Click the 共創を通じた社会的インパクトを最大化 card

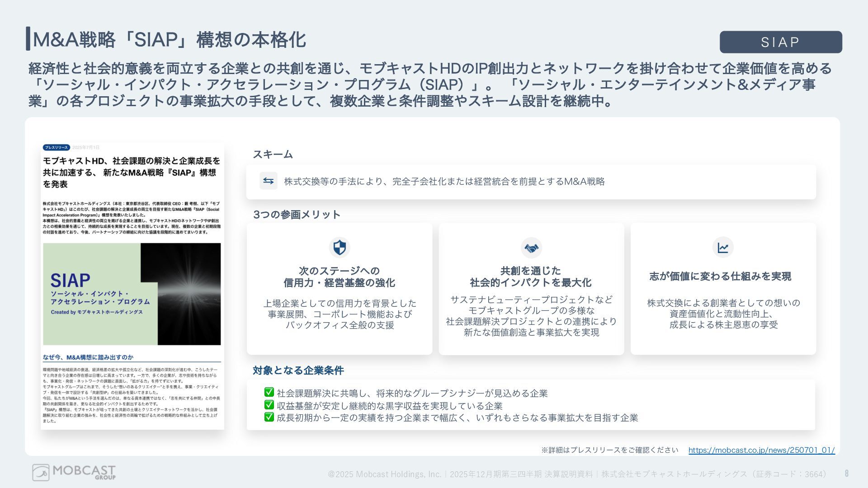click(531, 289)
